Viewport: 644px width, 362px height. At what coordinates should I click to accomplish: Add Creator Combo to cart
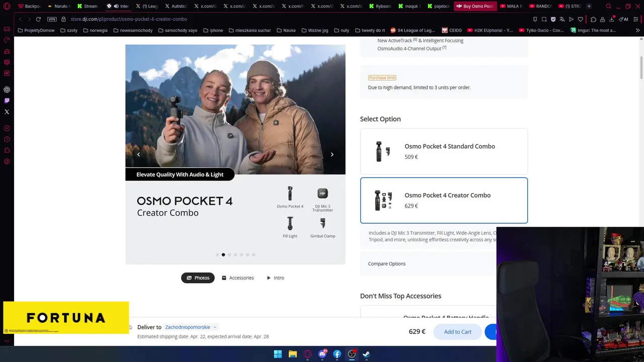(457, 332)
